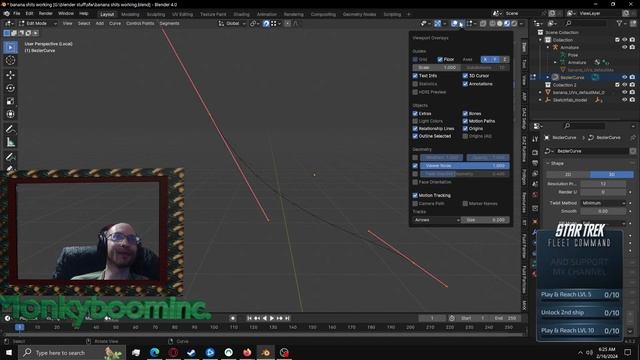Switch to rendered viewport shading

(x=514, y=24)
